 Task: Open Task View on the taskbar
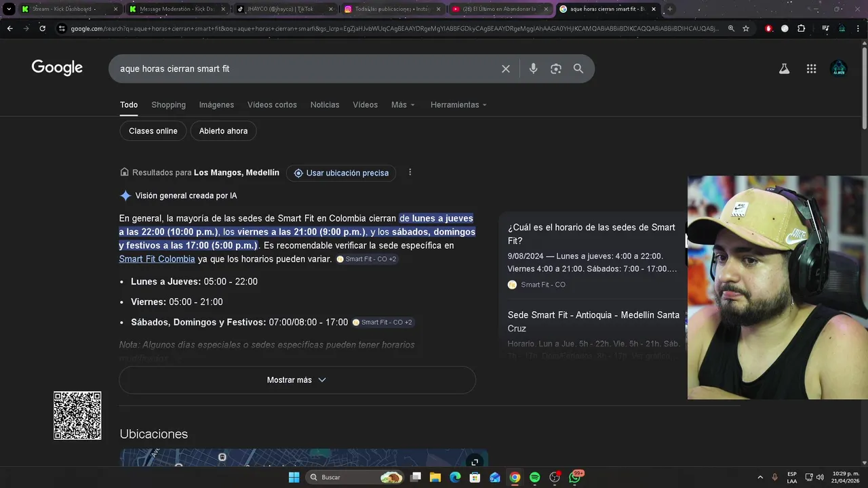coord(416,477)
